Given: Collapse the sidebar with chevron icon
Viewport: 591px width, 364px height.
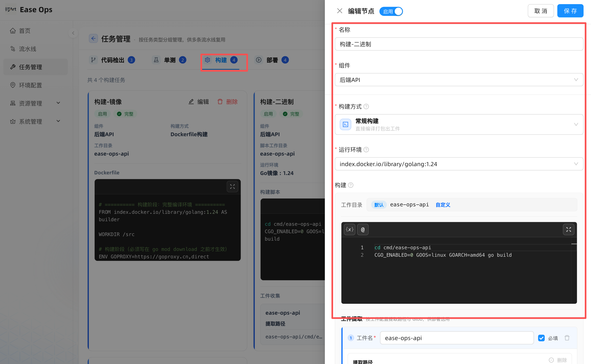Looking at the screenshot, I should (73, 33).
